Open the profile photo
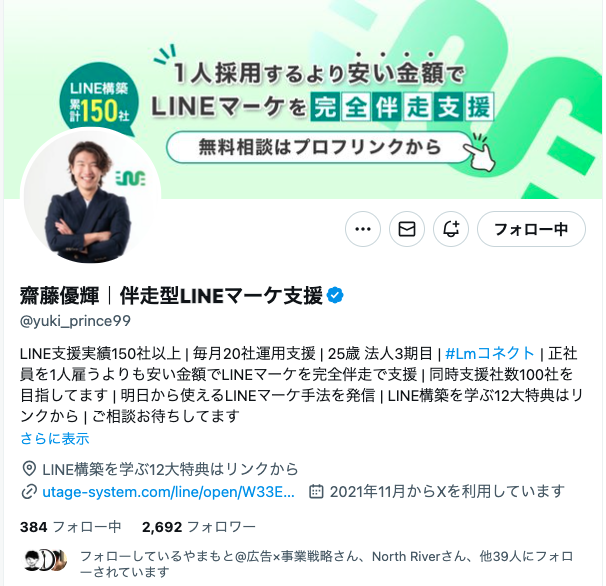Image resolution: width=606 pixels, height=586 pixels. click(x=90, y=197)
